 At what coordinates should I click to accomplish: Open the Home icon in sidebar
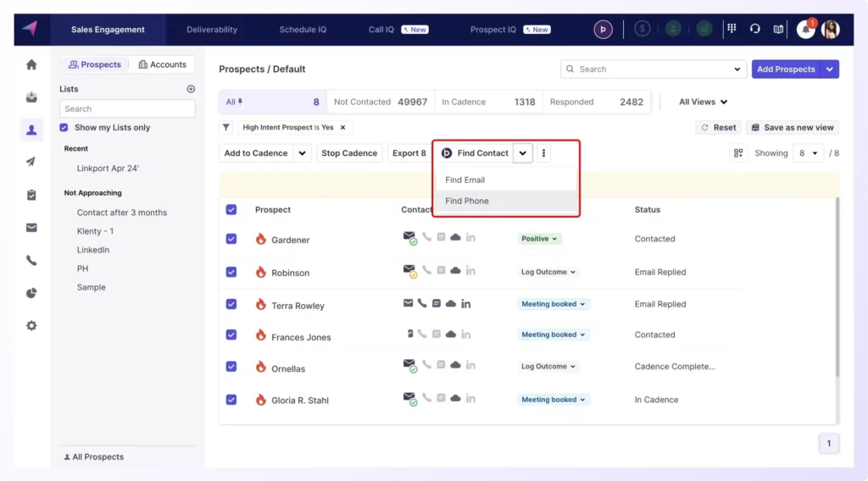click(x=31, y=64)
